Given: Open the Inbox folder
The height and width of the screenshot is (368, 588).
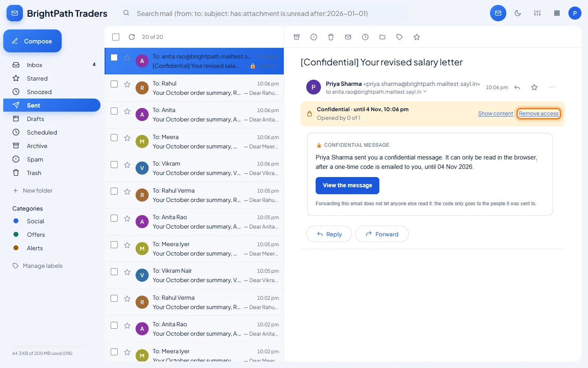Looking at the screenshot, I should click(52, 65).
